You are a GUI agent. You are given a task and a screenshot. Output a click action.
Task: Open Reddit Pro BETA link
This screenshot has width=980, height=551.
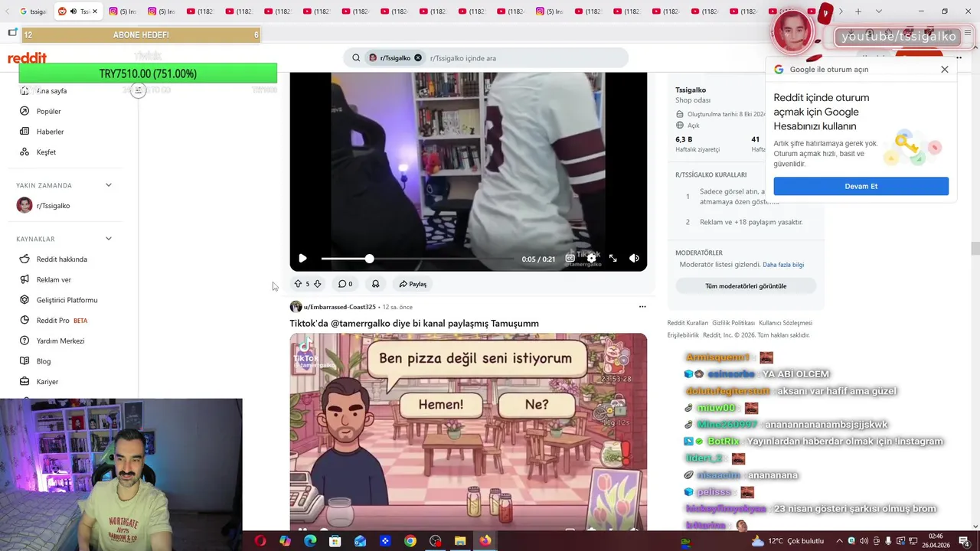click(62, 321)
